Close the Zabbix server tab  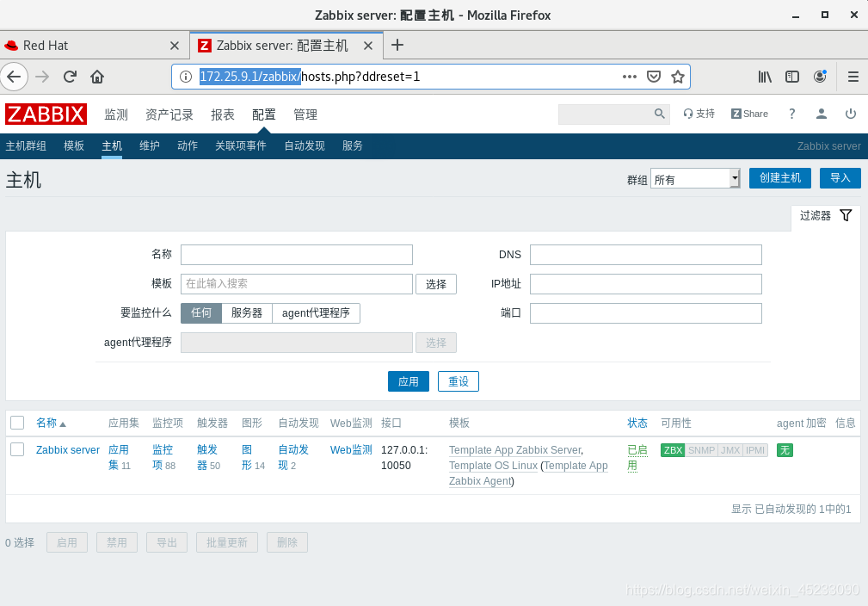[368, 46]
